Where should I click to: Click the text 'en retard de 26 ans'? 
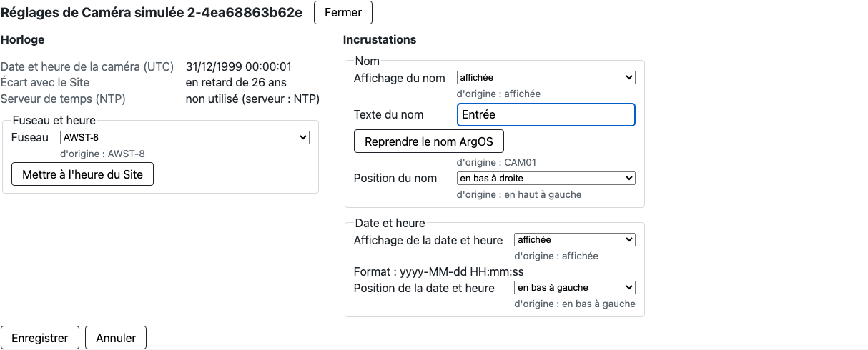[235, 82]
